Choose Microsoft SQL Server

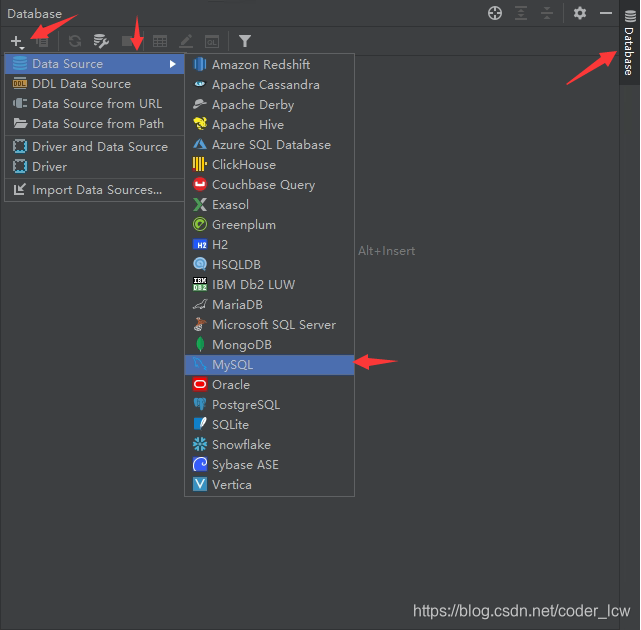pos(269,325)
